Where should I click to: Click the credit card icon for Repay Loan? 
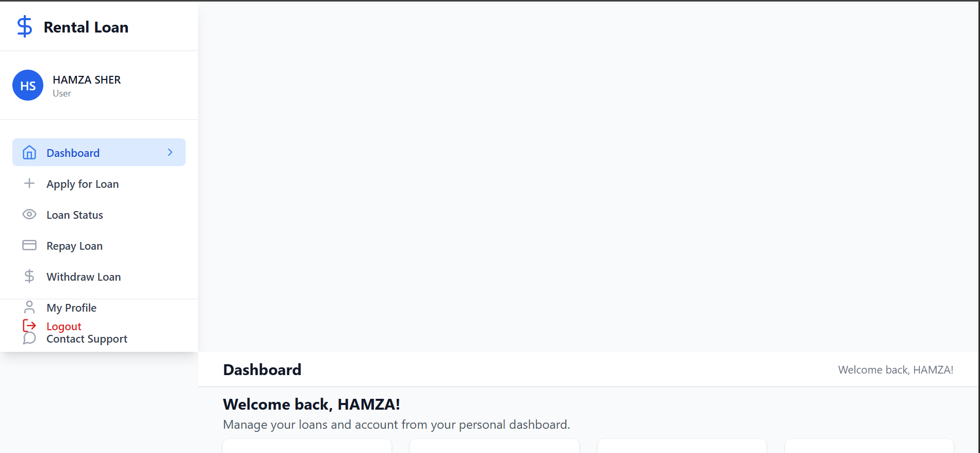[x=29, y=245]
